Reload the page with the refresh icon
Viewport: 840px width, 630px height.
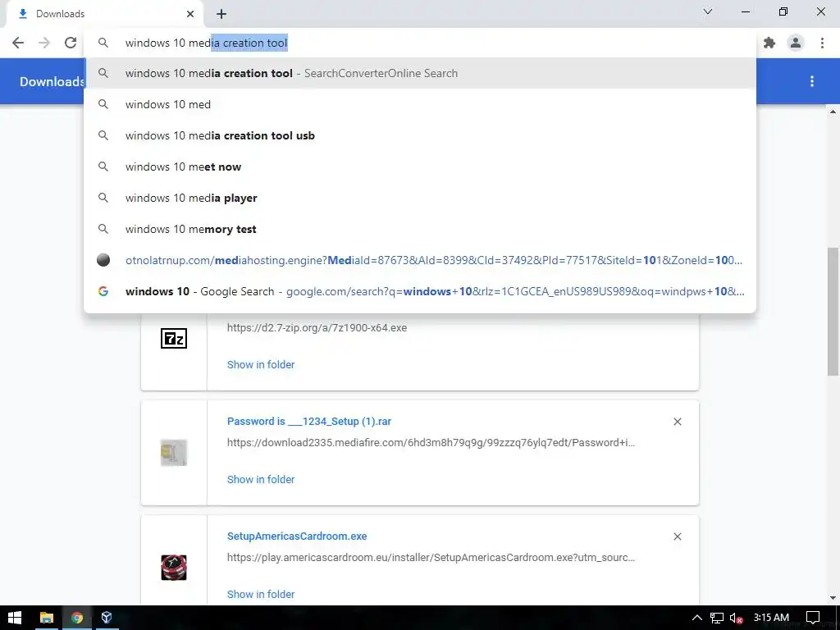point(71,43)
